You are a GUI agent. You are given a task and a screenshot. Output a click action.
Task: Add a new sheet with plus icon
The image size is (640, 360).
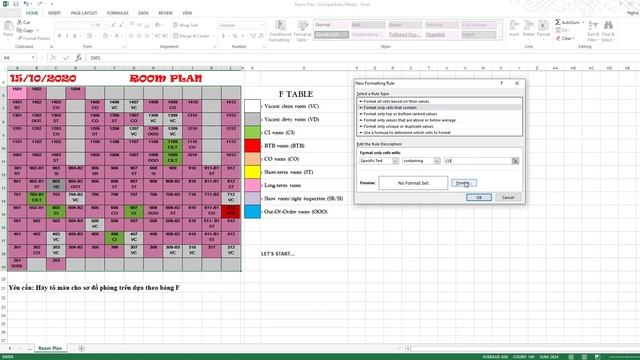pyautogui.click(x=81, y=348)
